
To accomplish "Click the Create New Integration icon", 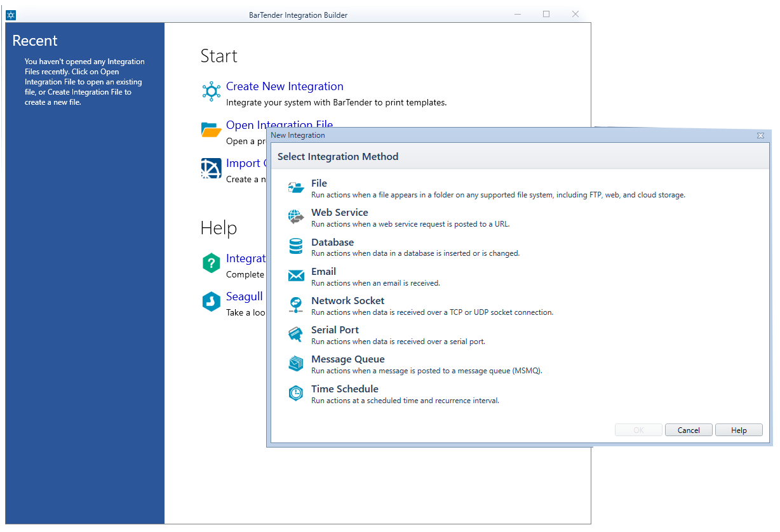I will (x=211, y=91).
